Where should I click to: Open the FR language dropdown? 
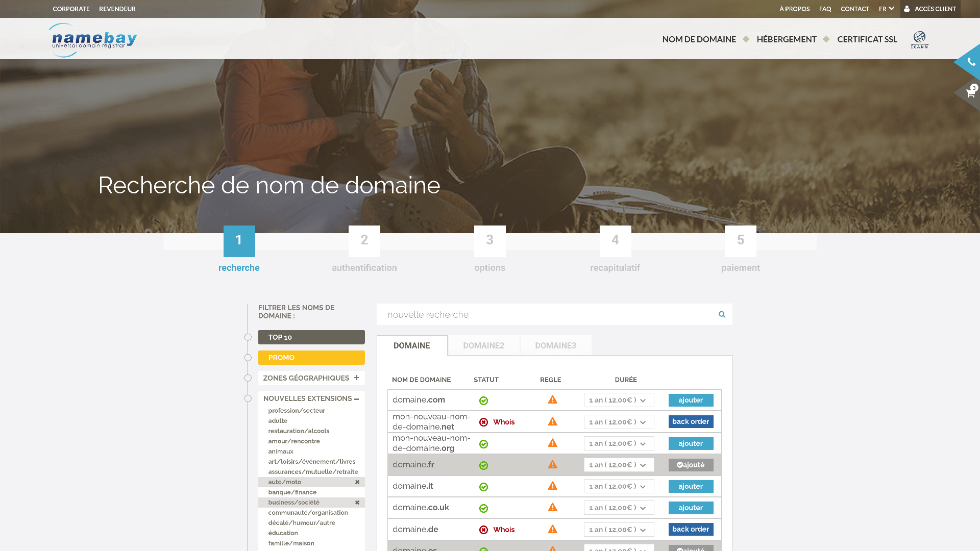(x=886, y=9)
